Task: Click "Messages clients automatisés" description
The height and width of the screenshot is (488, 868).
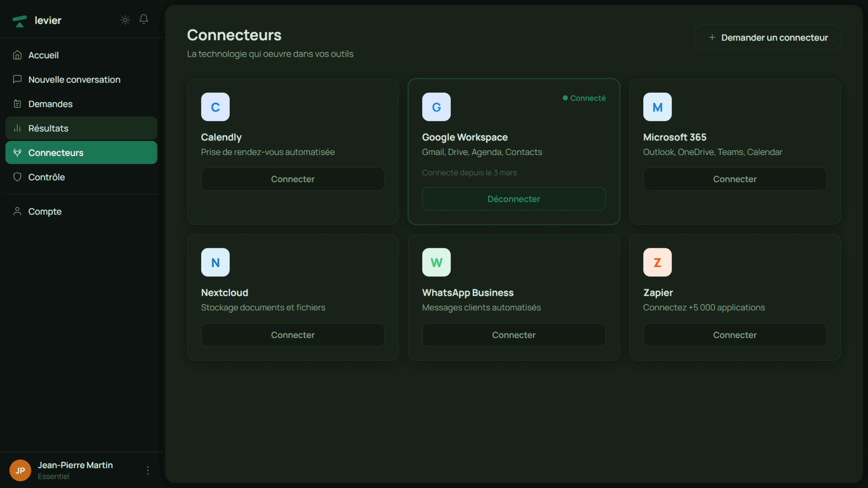Action: [x=481, y=307]
